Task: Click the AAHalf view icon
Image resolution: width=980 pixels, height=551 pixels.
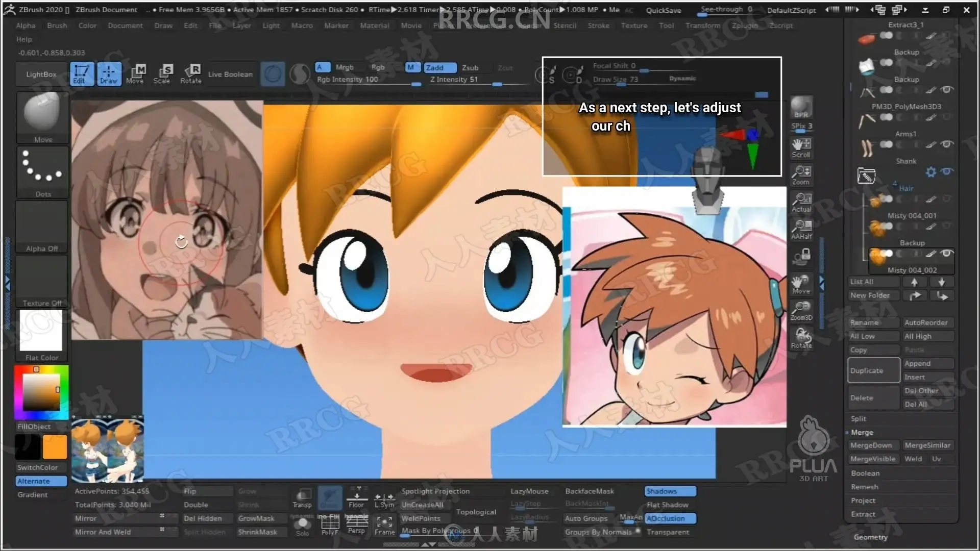Action: tap(801, 230)
